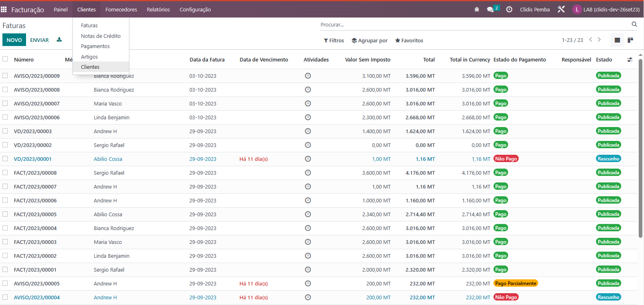Open the Configuração menu
The height and width of the screenshot is (305, 644).
point(195,9)
